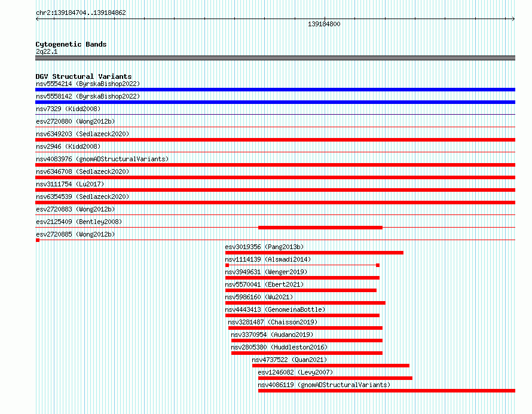Screen dimensions: 532x414
Task: Click the red bar under nsv6354539
Action: (275, 203)
